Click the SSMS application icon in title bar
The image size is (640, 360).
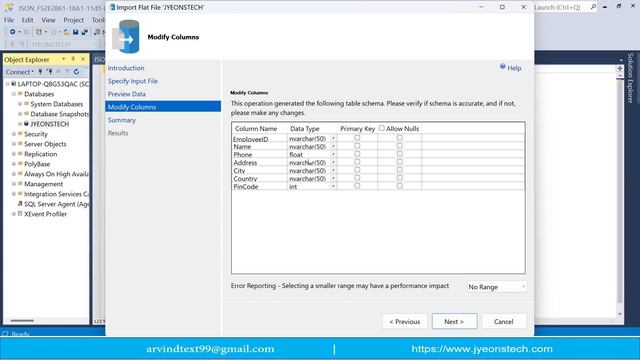(9, 7)
